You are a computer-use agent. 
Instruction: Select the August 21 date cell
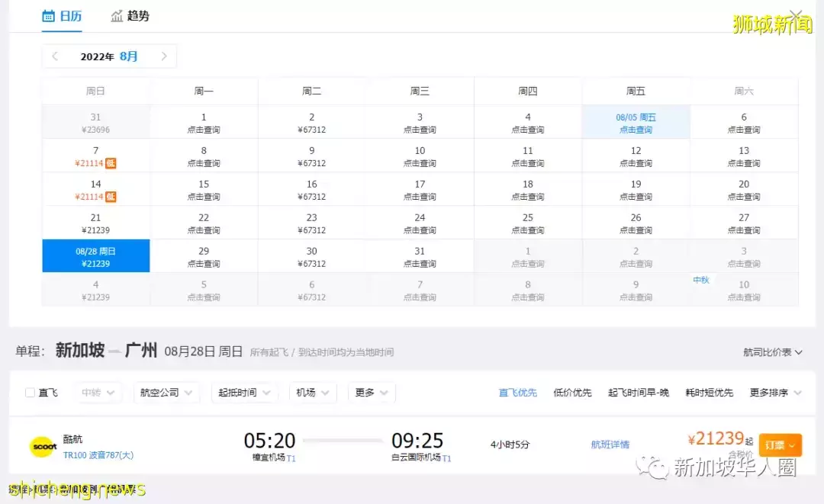click(x=95, y=221)
